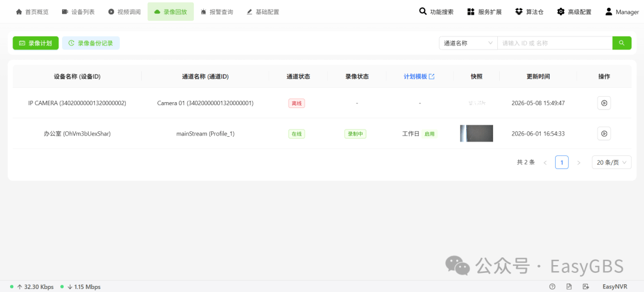Open the 首页概览 home tab
Image resolution: width=644 pixels, height=292 pixels.
pyautogui.click(x=32, y=12)
